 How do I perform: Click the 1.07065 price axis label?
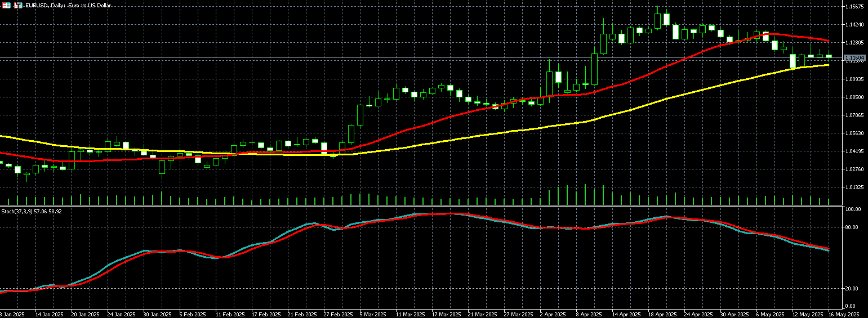854,115
